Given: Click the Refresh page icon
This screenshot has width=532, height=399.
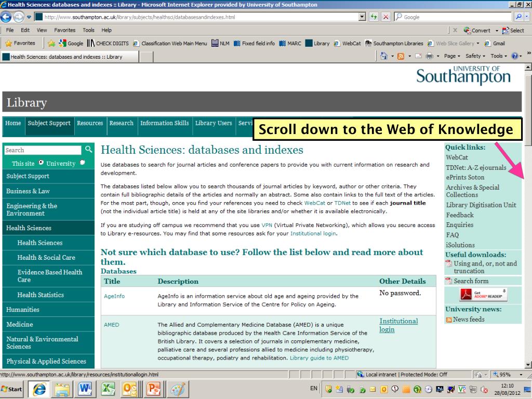Looking at the screenshot, I should (374, 17).
